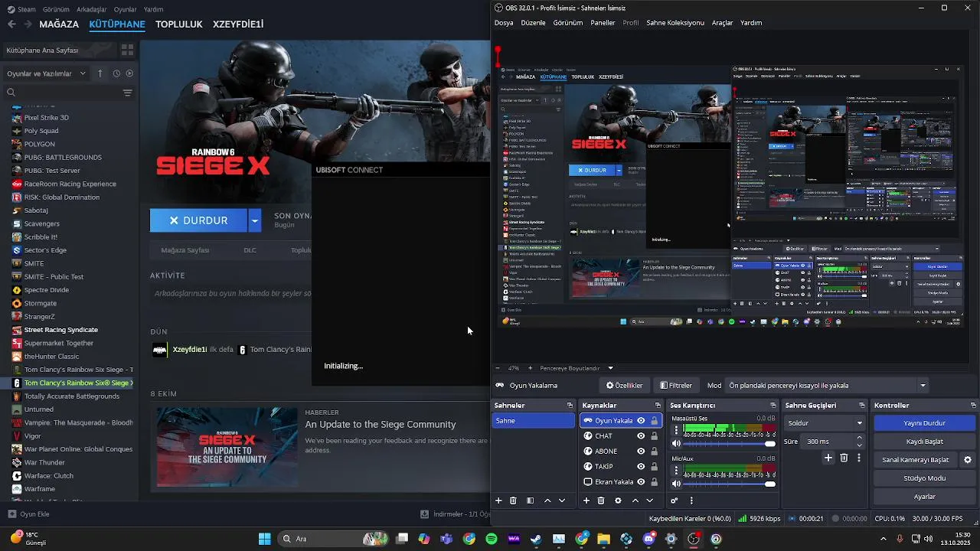
Task: Toggle visibility of TAKİP source
Action: pos(641,467)
